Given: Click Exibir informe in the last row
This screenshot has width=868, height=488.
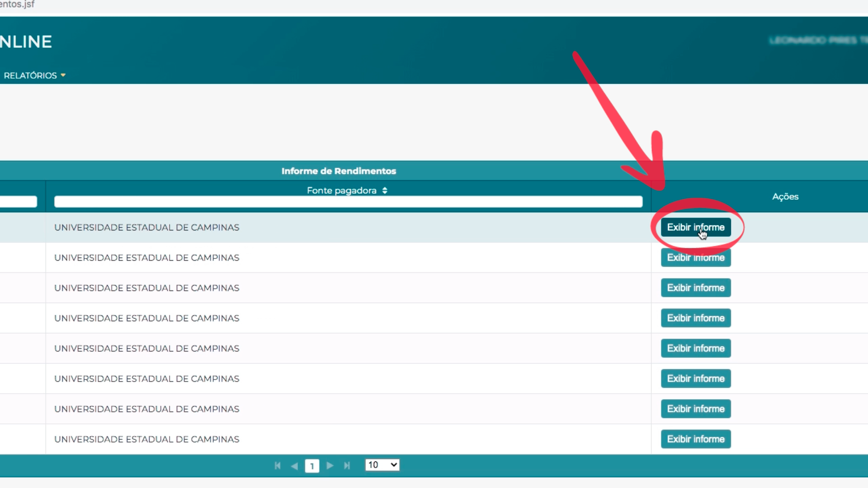Looking at the screenshot, I should (696, 439).
